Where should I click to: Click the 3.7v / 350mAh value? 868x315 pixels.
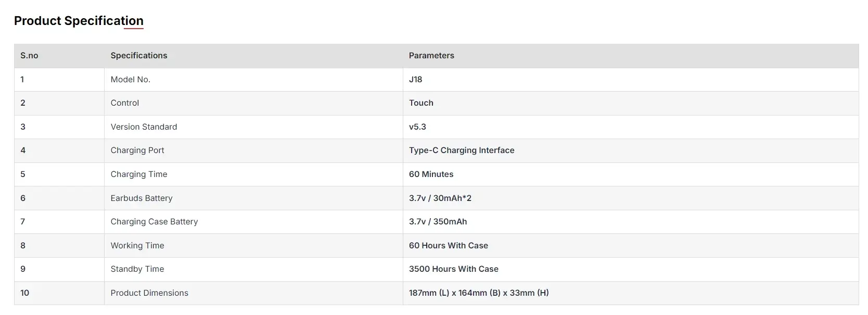pyautogui.click(x=438, y=222)
